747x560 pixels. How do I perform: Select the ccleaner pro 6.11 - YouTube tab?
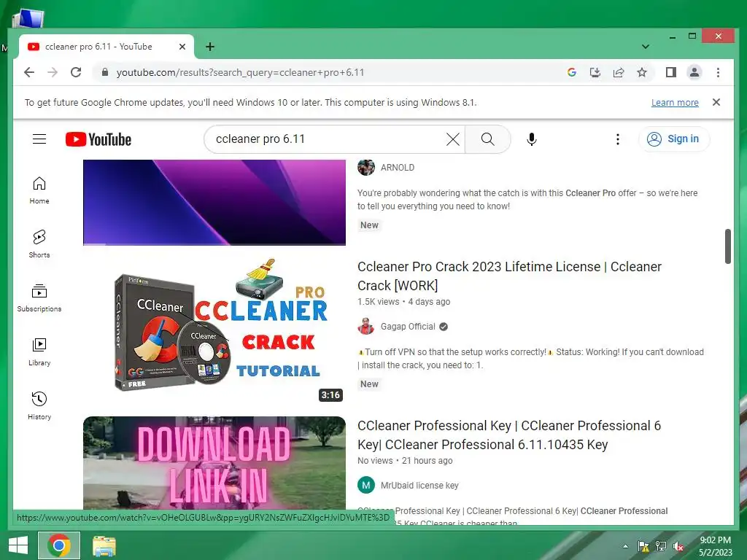click(x=107, y=47)
